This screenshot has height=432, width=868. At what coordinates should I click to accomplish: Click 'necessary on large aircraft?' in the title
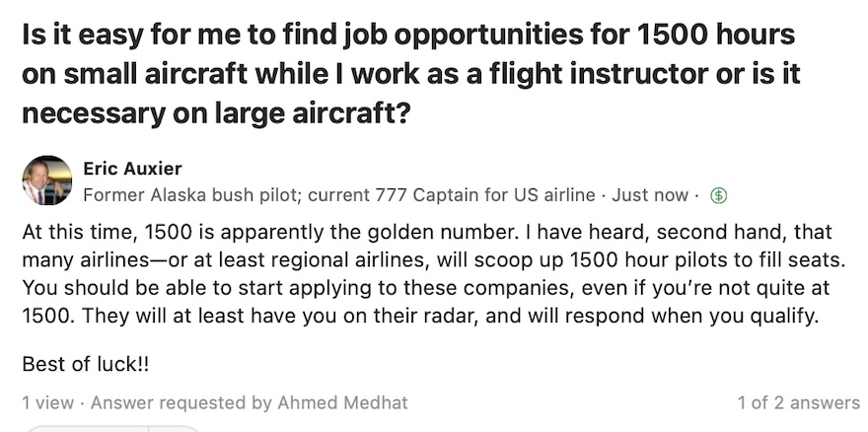[x=216, y=113]
